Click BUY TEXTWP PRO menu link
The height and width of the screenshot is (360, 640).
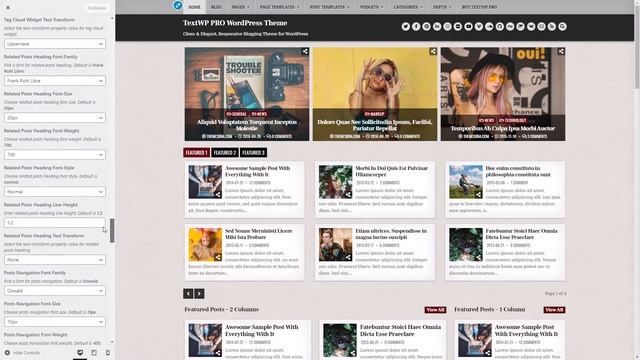click(x=479, y=7)
